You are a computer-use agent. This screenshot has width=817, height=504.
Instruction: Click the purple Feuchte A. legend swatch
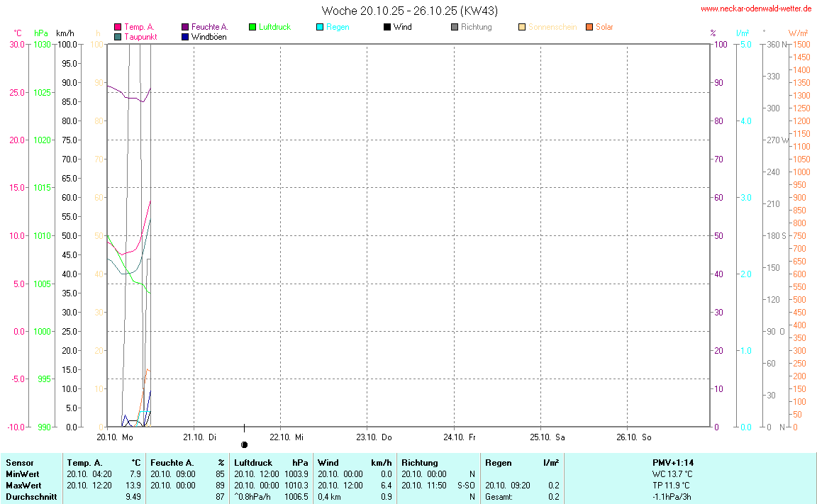[185, 27]
